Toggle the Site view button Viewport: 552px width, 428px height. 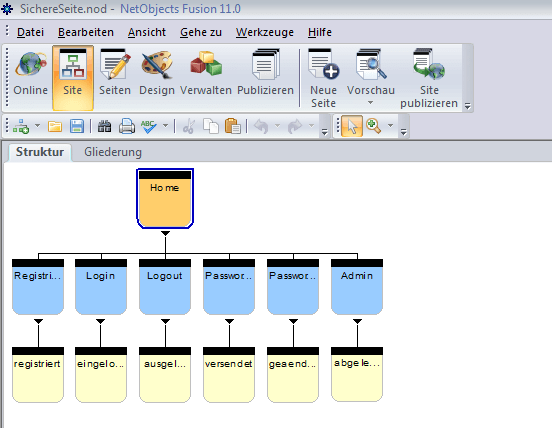point(73,77)
